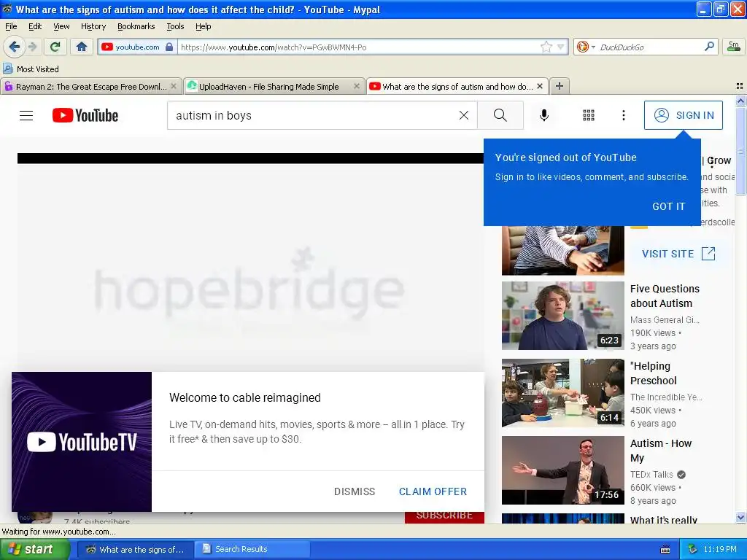This screenshot has height=560, width=747.
Task: Bookmark this page with the star icon
Action: point(546,47)
